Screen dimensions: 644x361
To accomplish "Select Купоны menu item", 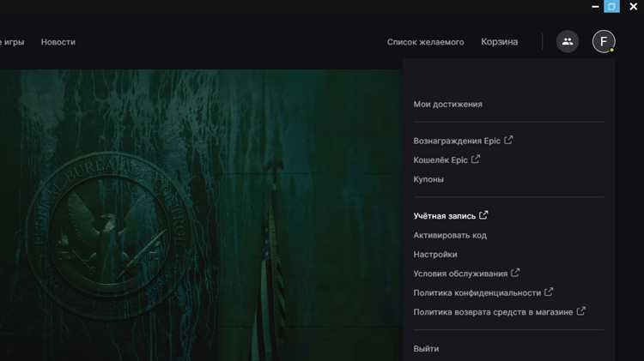I will click(x=428, y=179).
